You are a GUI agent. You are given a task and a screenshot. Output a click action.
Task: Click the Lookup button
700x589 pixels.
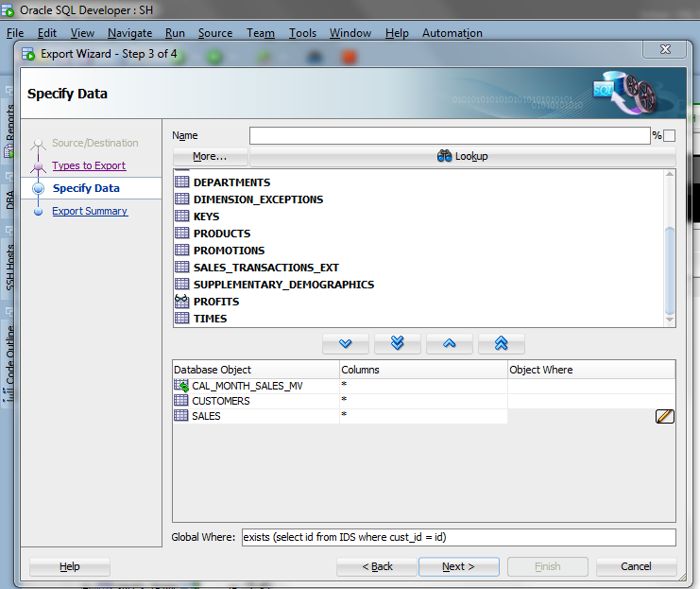pos(463,156)
